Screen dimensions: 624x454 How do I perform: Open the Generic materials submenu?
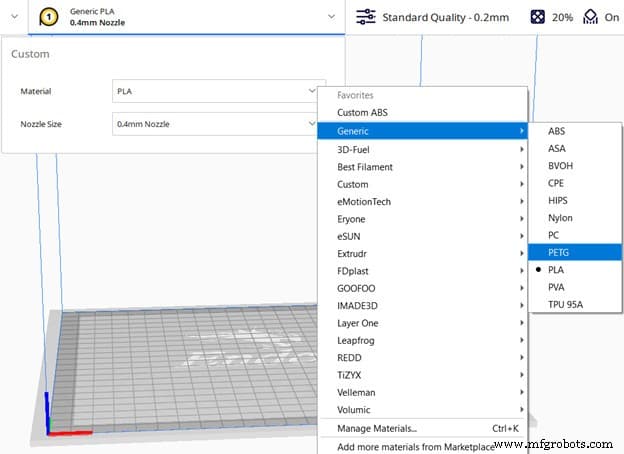[423, 131]
